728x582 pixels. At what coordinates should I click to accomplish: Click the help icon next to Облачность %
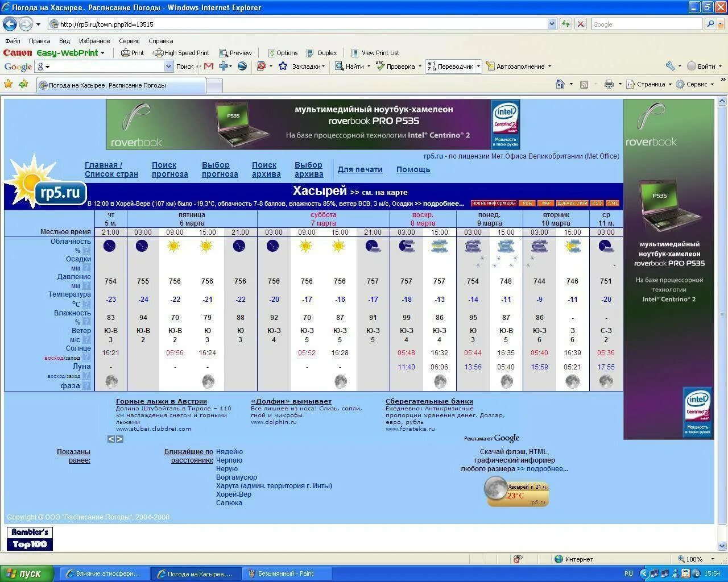coord(86,250)
